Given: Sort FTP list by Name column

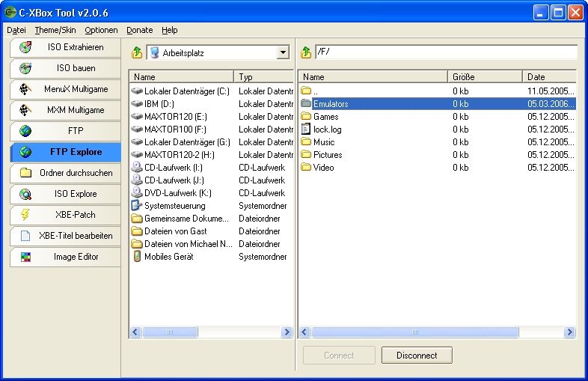Looking at the screenshot, I should tap(373, 77).
